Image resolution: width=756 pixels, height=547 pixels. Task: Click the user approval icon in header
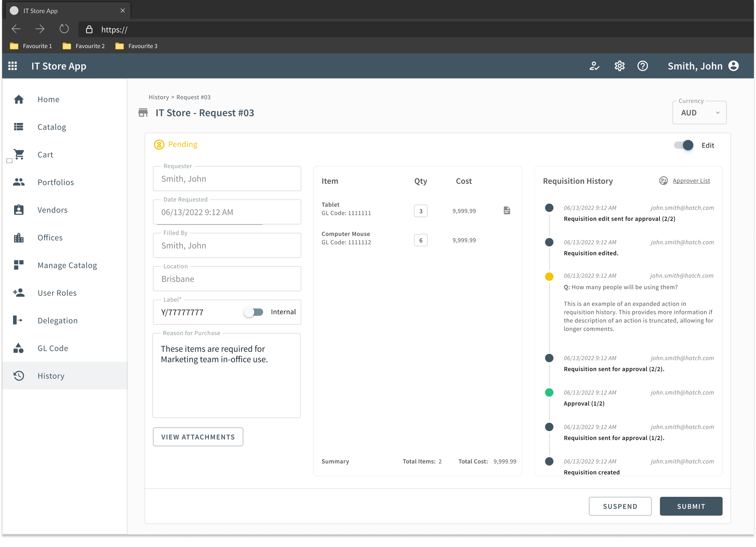(594, 66)
